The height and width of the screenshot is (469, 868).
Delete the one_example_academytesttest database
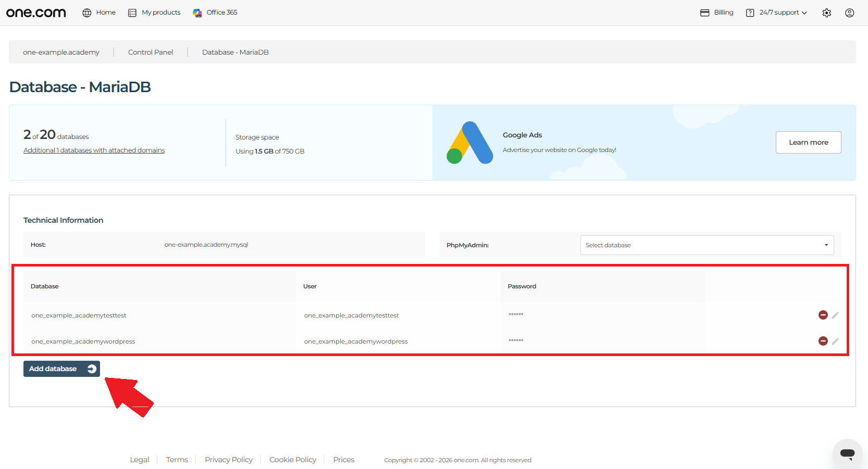pos(823,315)
